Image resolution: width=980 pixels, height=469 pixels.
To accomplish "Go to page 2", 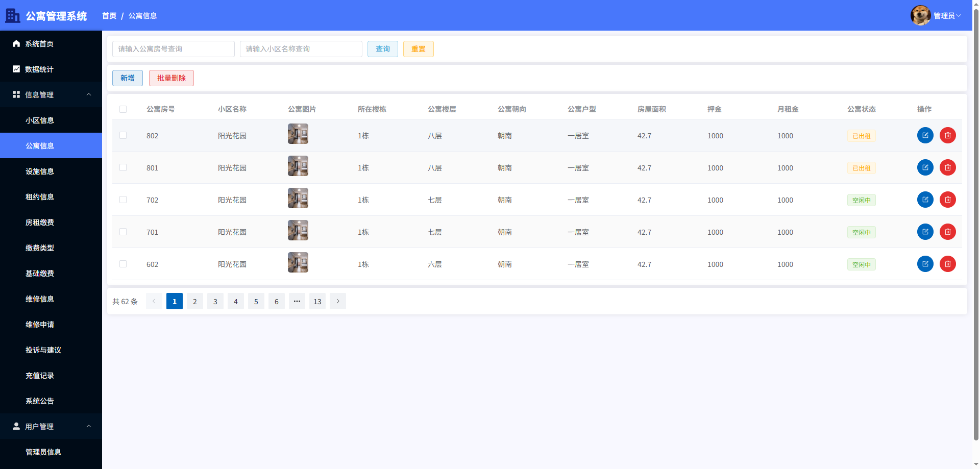I will (x=195, y=301).
